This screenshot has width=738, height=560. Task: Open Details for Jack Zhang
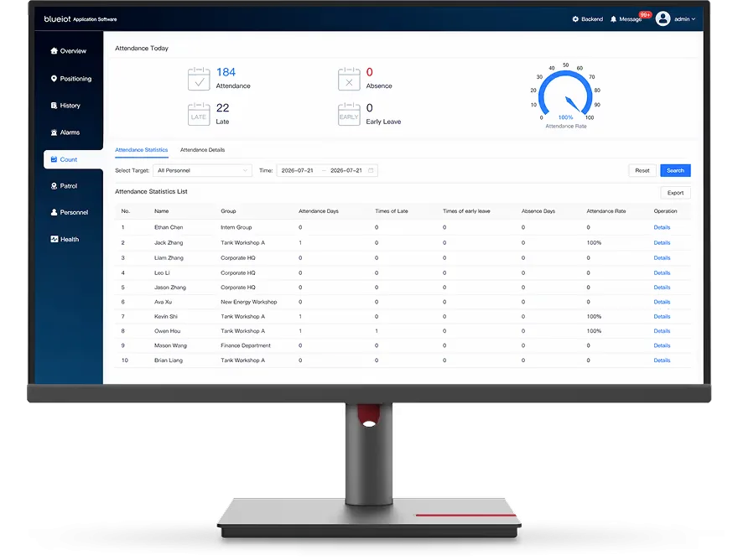coord(662,243)
